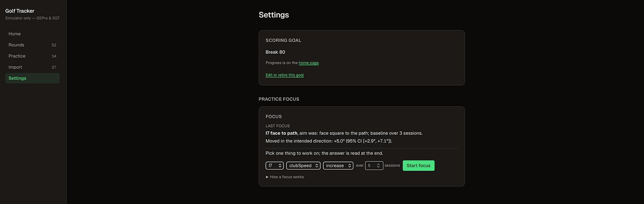Click 'Edit or retire this goal' link
Image resolution: width=644 pixels, height=204 pixels.
tap(284, 75)
